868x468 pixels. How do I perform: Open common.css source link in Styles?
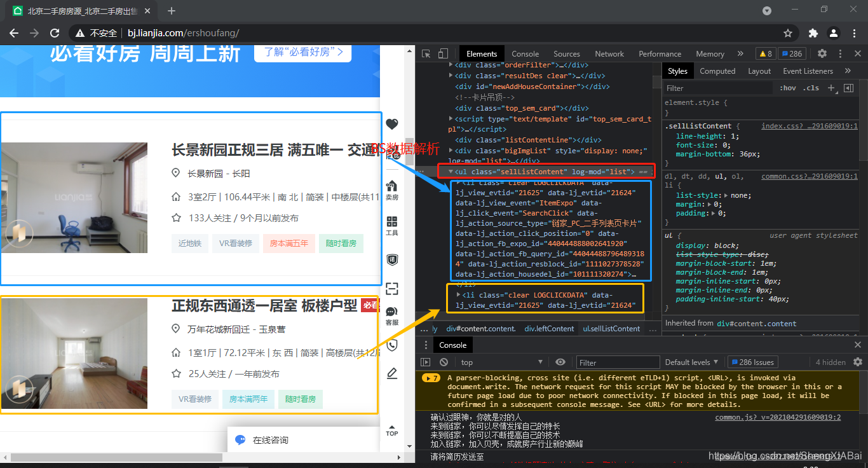click(x=810, y=176)
